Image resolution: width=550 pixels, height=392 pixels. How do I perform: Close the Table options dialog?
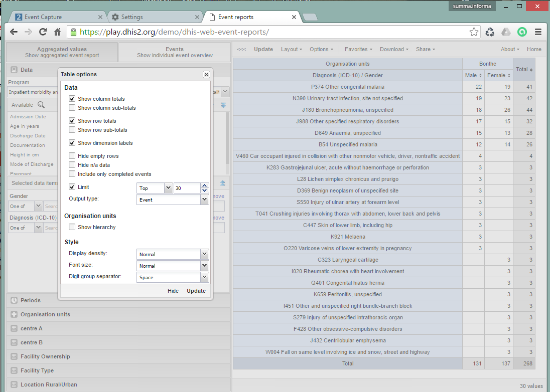pos(206,74)
